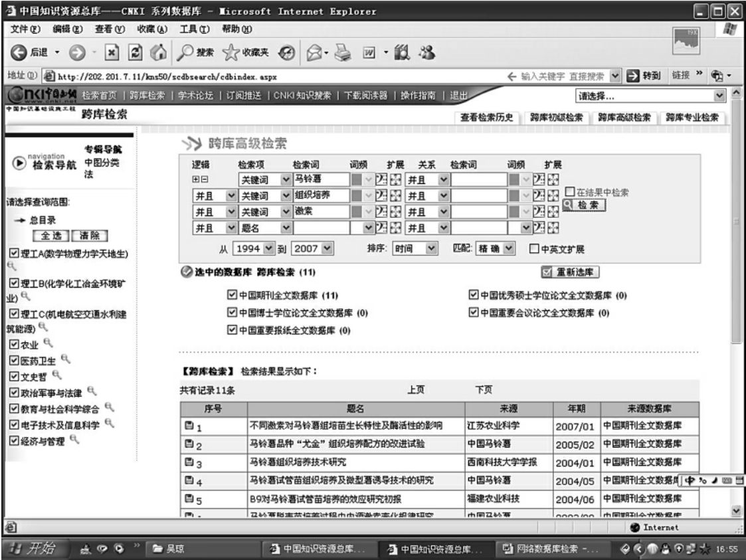This screenshot has height=560, width=746.
Task: Open document icon for result number 1
Action: [x=189, y=426]
